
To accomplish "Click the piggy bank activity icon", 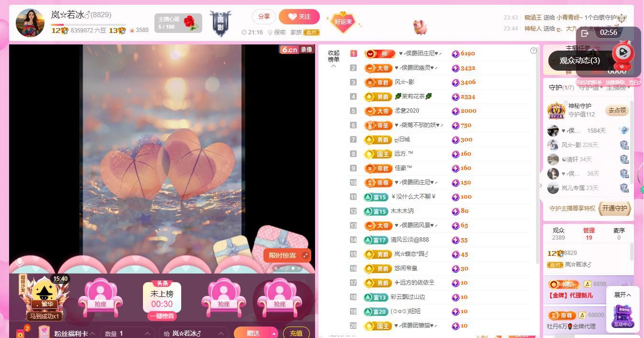I will coord(420,28).
